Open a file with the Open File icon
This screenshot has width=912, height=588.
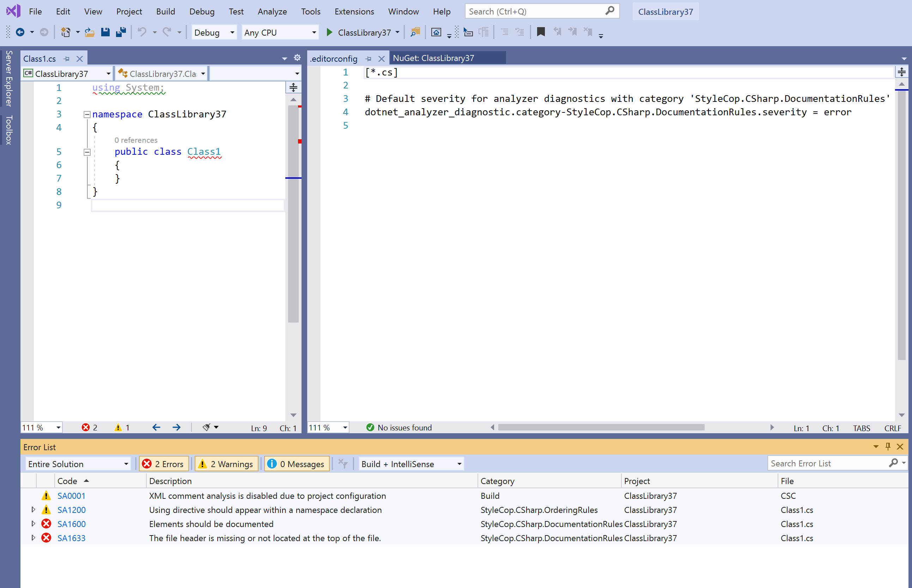coord(89,32)
